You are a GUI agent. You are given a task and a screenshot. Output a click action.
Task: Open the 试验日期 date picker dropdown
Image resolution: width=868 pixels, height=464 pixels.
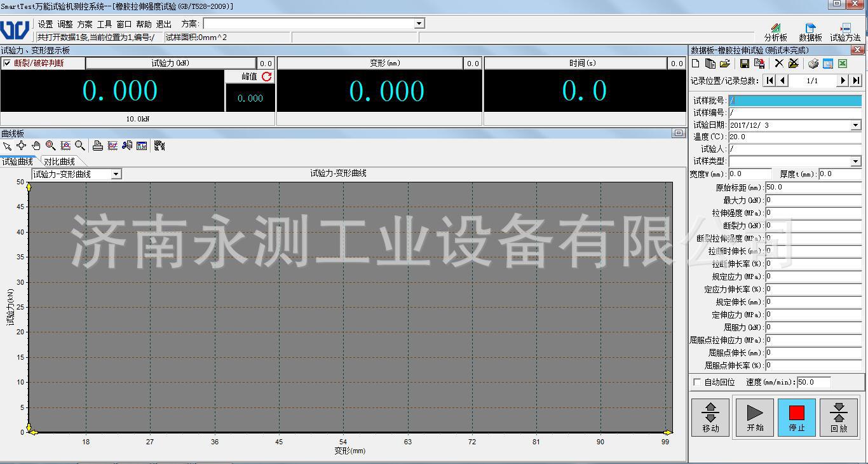856,125
